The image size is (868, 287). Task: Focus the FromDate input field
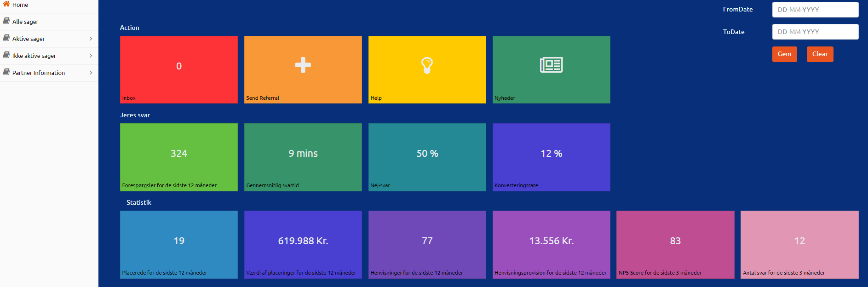[815, 10]
